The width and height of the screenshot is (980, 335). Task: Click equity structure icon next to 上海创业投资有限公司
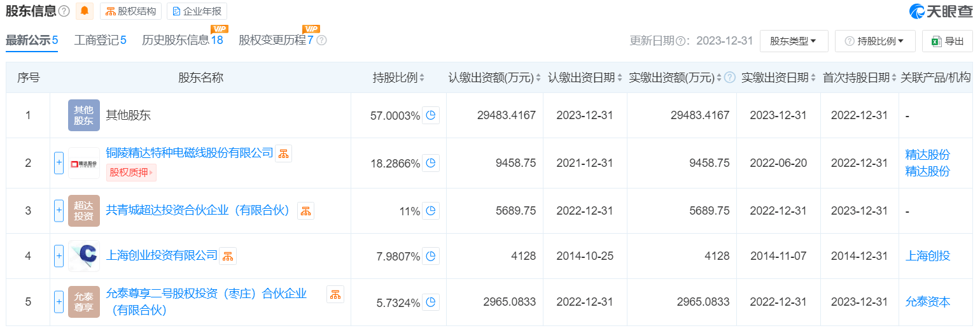pyautogui.click(x=228, y=256)
